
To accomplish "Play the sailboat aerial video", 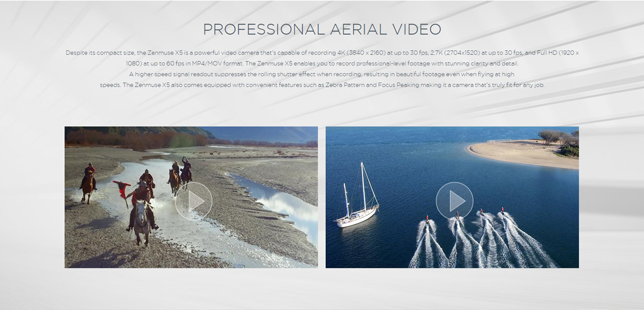I will point(454,201).
